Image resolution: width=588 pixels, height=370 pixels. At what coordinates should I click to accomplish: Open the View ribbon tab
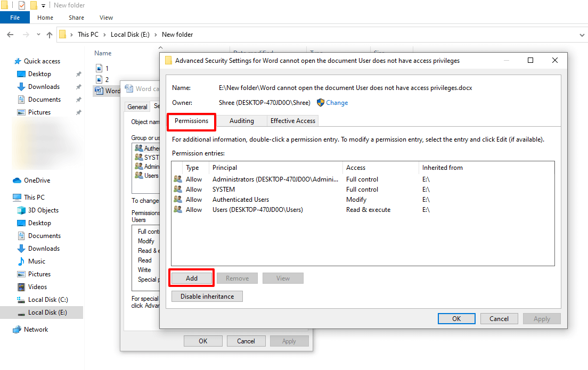coord(106,18)
